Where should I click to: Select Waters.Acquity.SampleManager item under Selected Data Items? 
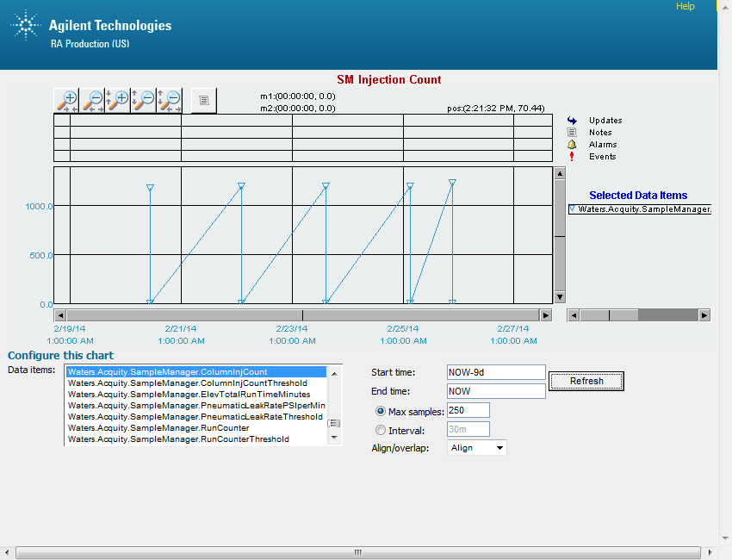[639, 208]
